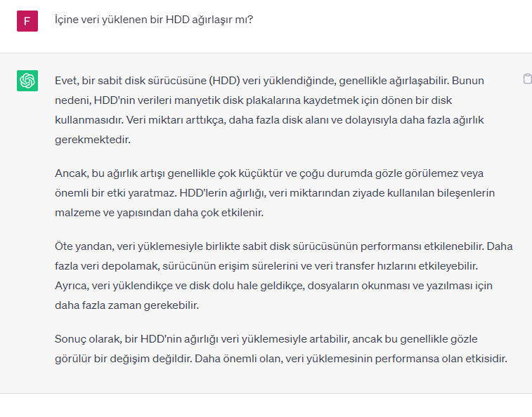Click the green ChatGPT logo avatar
Image resolution: width=532 pixels, height=417 pixels.
(x=27, y=81)
